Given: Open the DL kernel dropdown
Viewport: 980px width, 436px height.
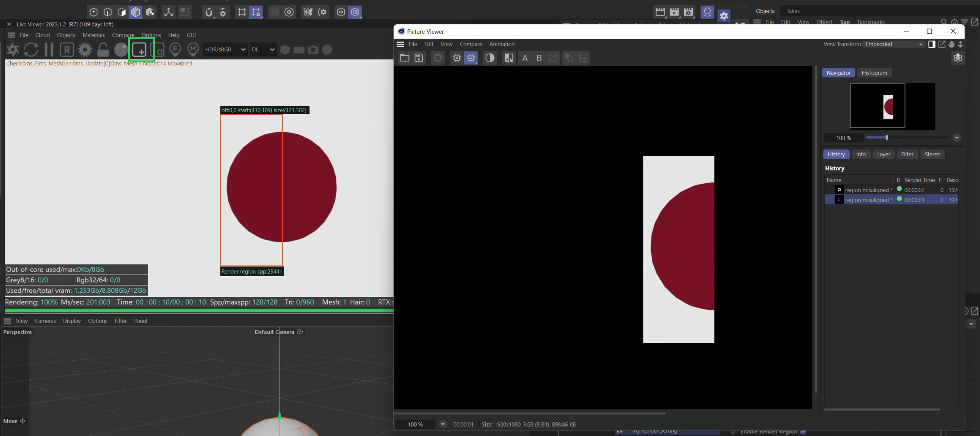Looking at the screenshot, I should [x=263, y=49].
